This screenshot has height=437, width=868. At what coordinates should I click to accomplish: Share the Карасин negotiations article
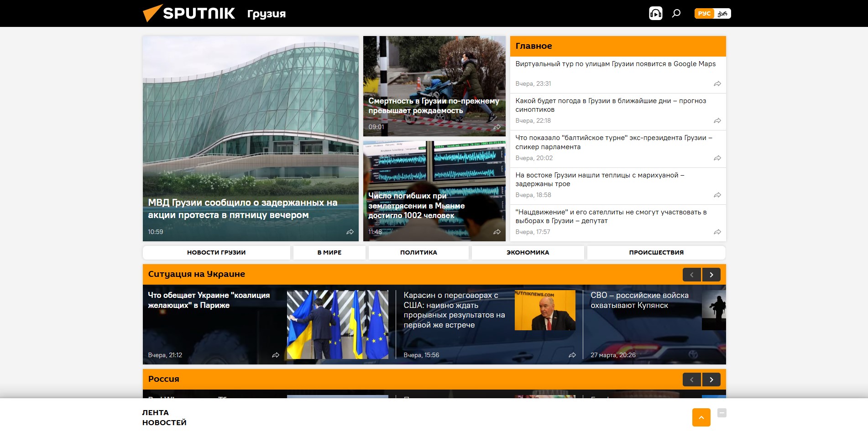(x=572, y=355)
